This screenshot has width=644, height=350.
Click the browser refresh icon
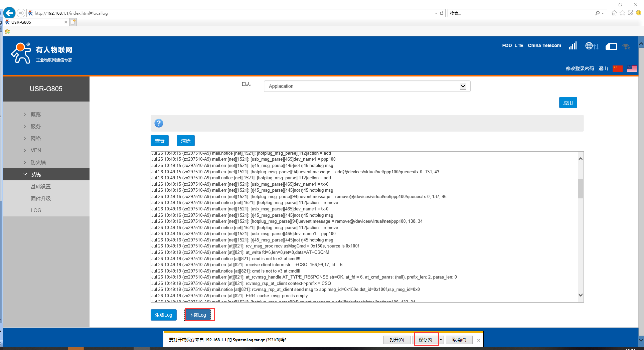[x=442, y=13]
